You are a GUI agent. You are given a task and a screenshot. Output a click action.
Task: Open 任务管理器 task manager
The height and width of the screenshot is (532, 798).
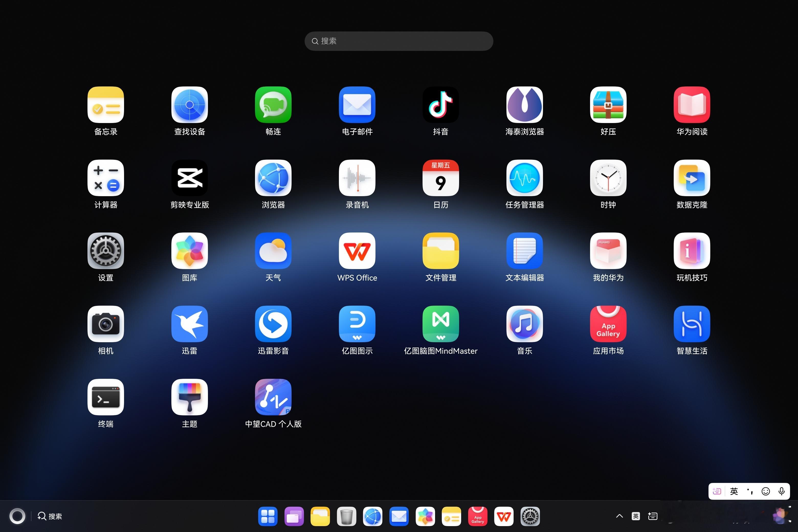(x=525, y=178)
